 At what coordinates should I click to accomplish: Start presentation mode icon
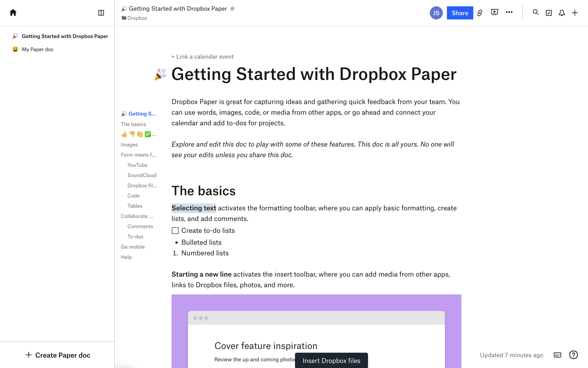pyautogui.click(x=494, y=12)
